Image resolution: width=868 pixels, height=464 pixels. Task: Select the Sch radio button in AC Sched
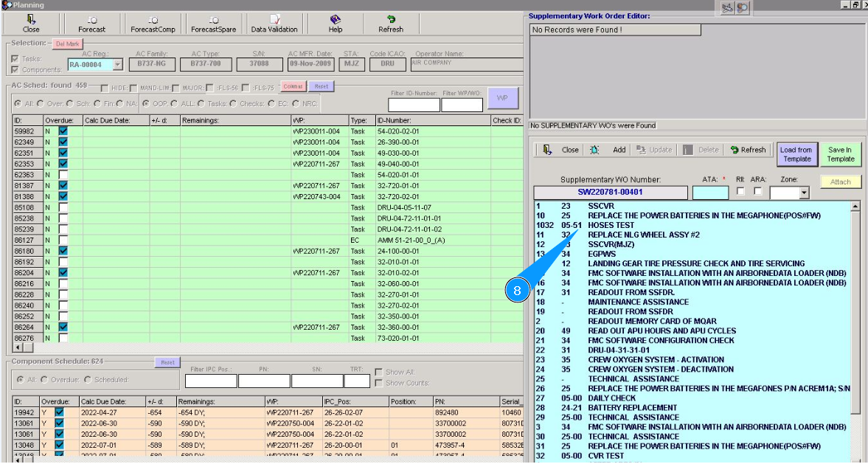pos(70,103)
